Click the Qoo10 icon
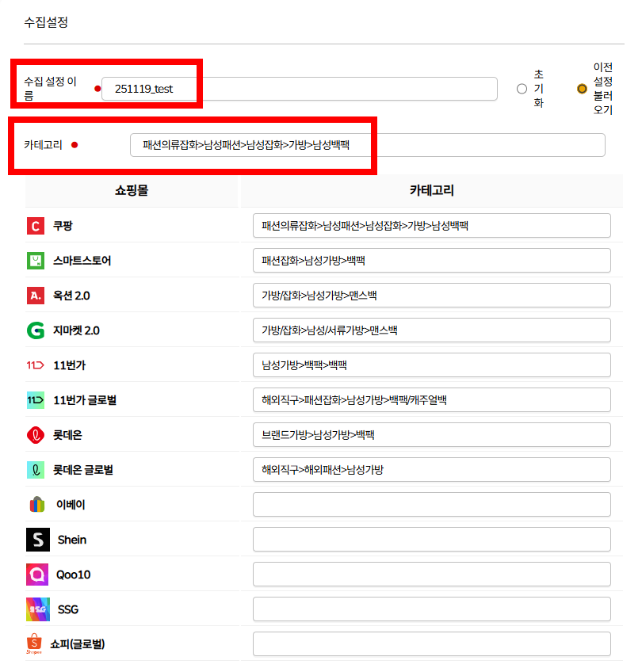The width and height of the screenshot is (642, 672). [37, 575]
